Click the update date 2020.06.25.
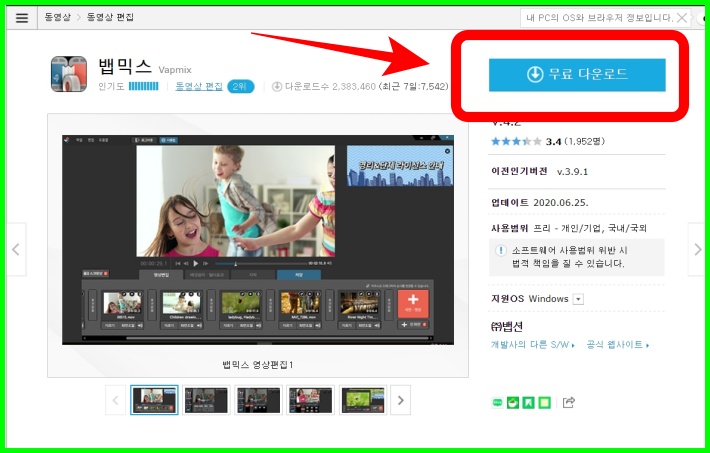The height and width of the screenshot is (453, 710). click(561, 202)
